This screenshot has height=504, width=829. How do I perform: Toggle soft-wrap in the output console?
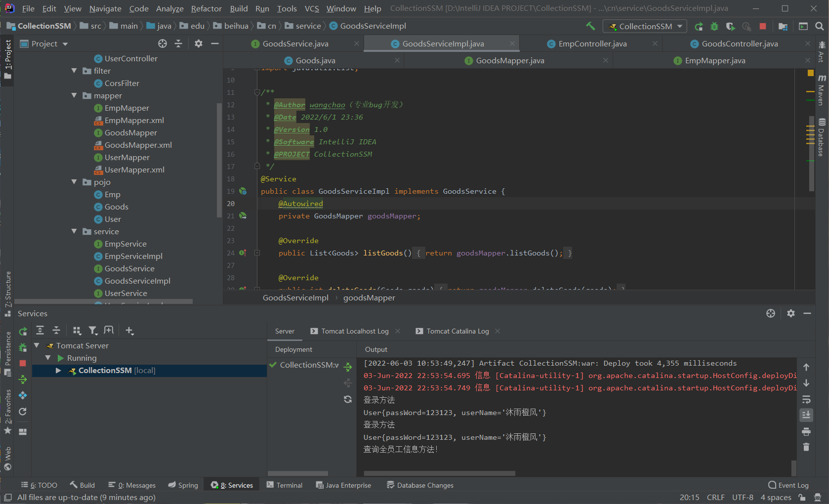click(806, 399)
